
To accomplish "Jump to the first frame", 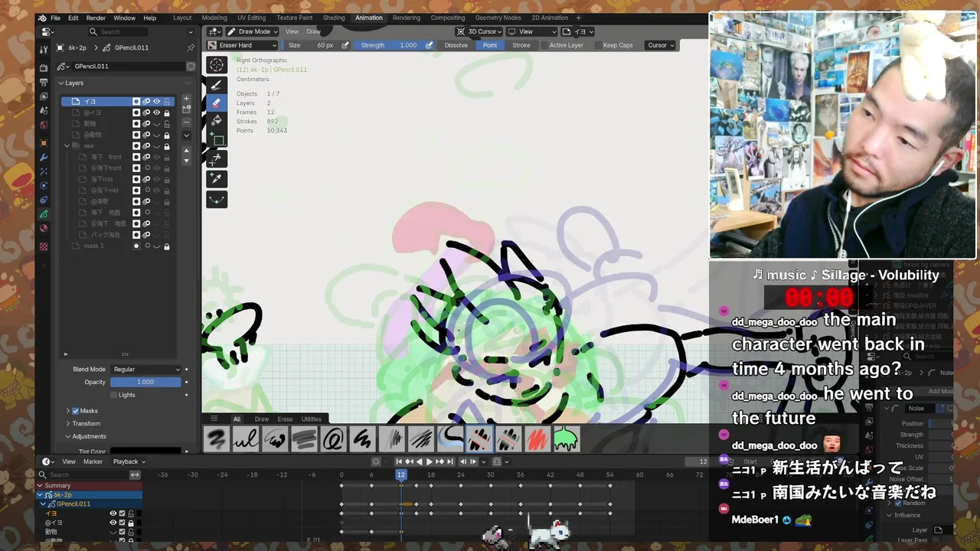I will click(399, 461).
